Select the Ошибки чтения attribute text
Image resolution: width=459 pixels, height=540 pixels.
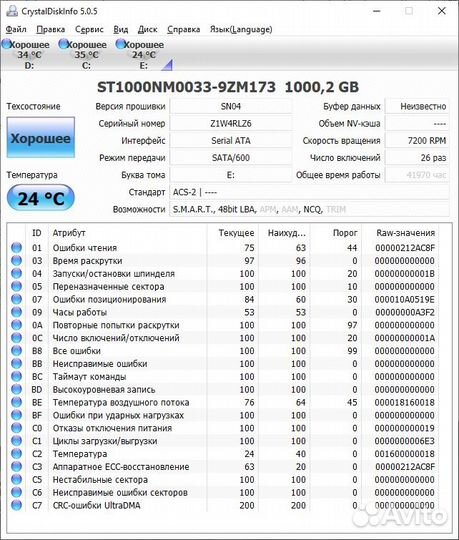pyautogui.click(x=85, y=248)
